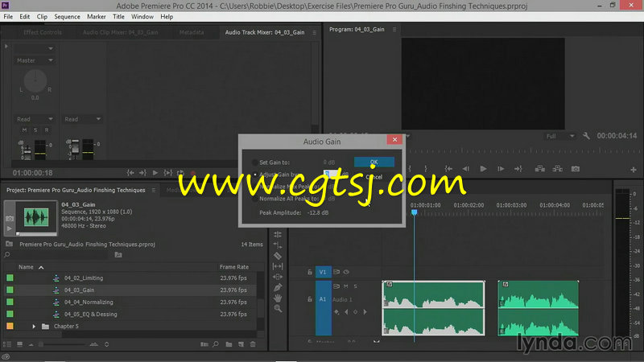Select the Slide tool

[x=278, y=277]
